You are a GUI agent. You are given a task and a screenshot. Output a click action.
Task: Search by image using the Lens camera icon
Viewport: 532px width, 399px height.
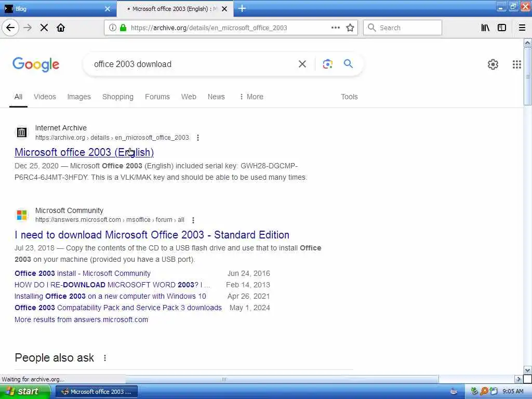point(327,64)
